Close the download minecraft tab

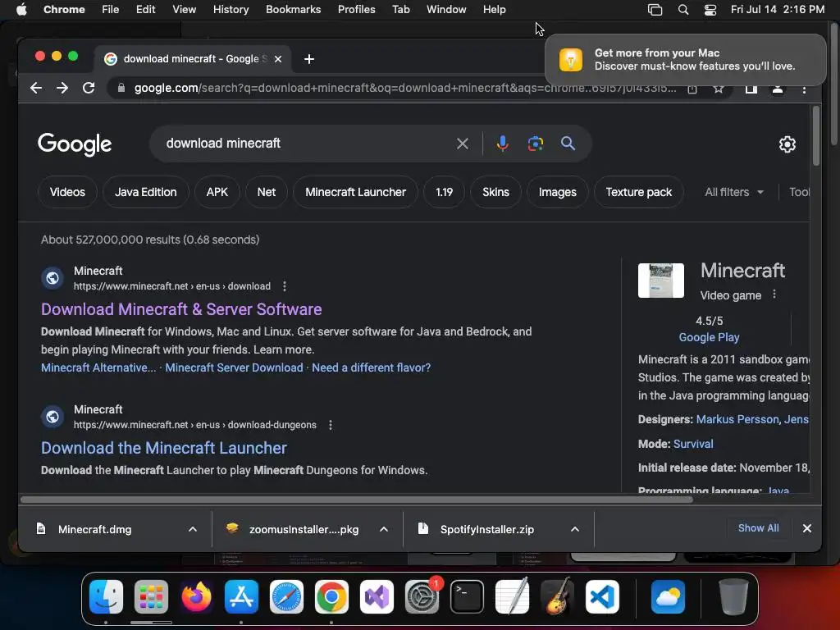pos(278,59)
